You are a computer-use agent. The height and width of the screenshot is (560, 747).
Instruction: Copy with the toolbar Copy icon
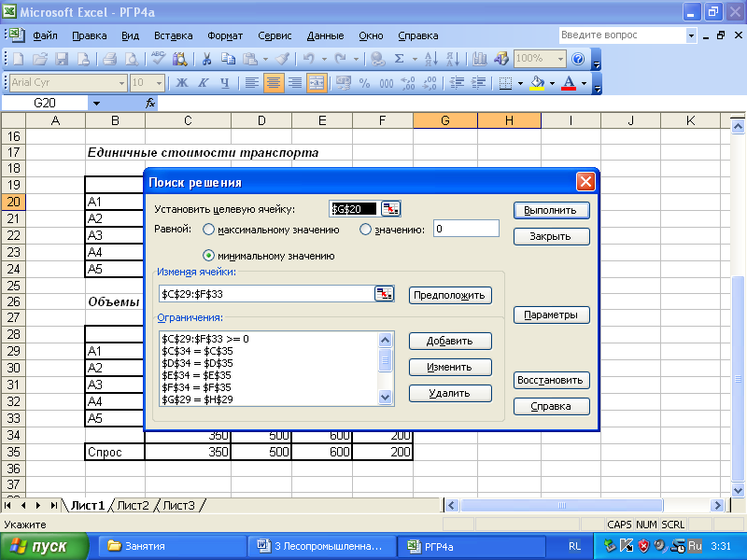click(228, 59)
